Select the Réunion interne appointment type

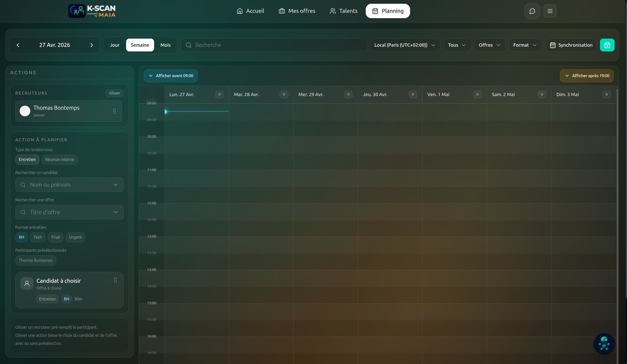60,160
